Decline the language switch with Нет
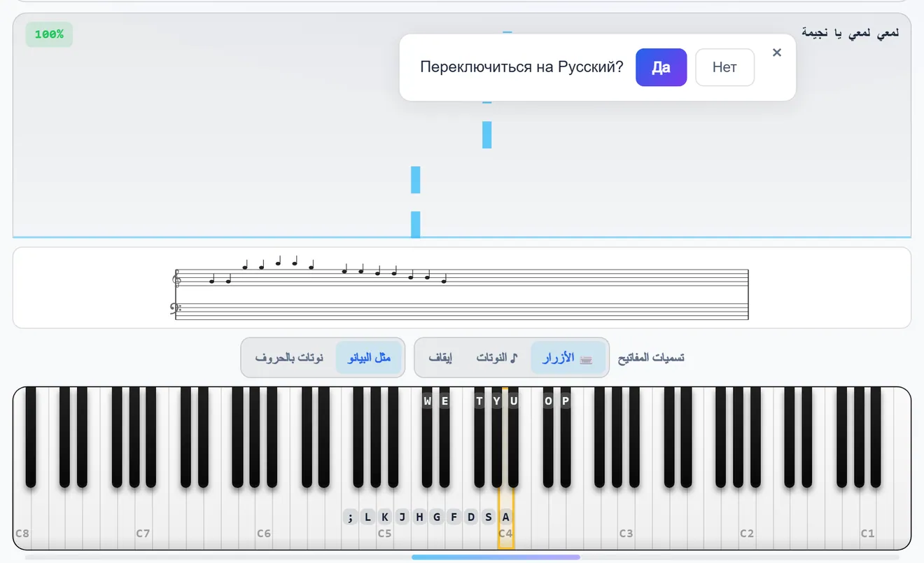924x563 pixels. tap(724, 67)
